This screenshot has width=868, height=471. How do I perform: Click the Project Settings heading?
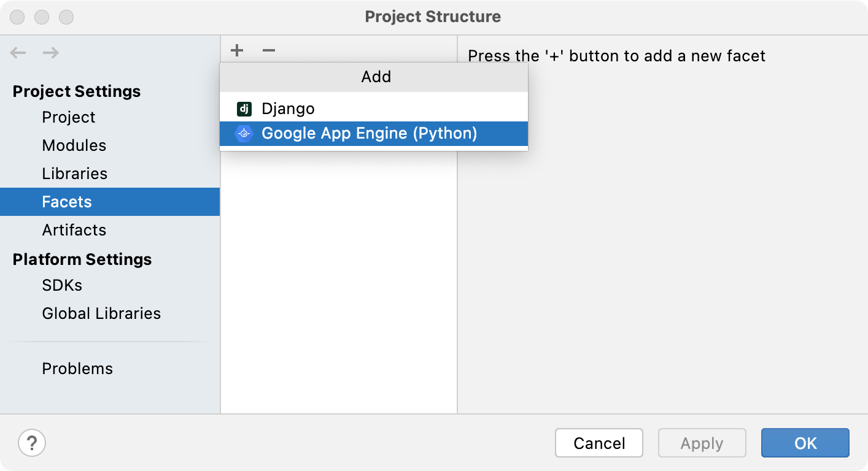pos(77,91)
